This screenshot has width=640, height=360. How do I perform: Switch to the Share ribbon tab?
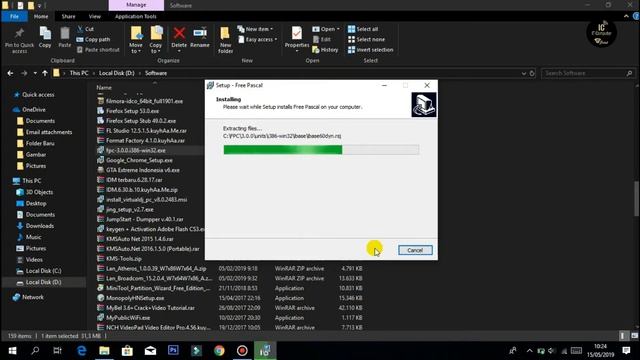[68, 16]
